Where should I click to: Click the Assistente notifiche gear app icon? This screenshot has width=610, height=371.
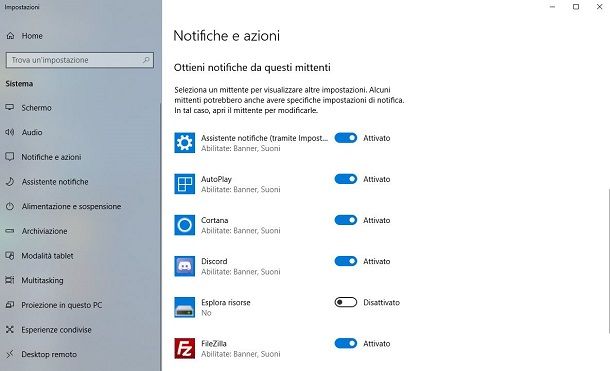184,143
